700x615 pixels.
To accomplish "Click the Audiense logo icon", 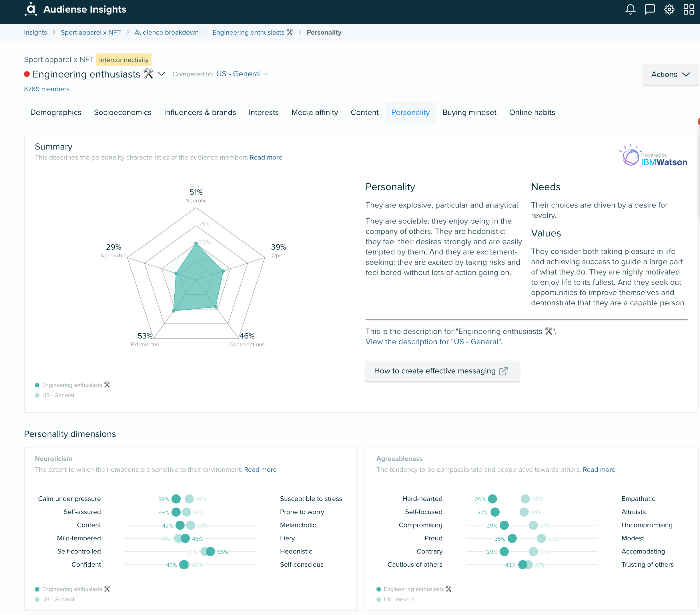I will coord(31,9).
